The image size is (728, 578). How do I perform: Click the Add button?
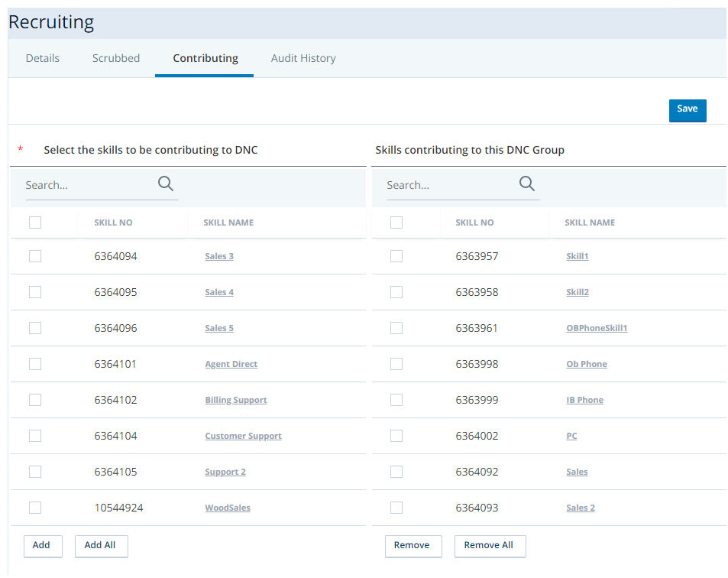click(42, 545)
